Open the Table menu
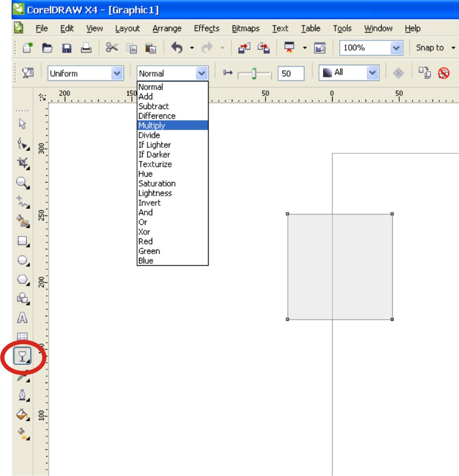 (311, 28)
